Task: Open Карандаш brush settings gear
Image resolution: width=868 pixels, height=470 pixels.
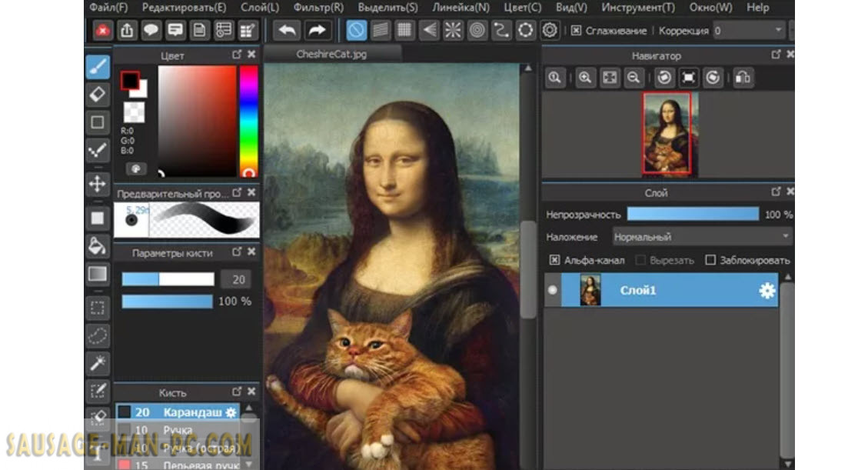Action: pos(231,412)
